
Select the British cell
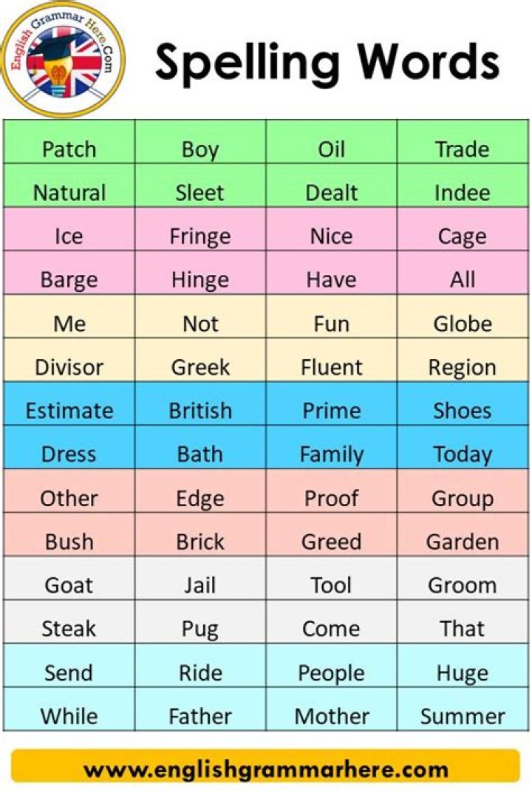pos(200,411)
